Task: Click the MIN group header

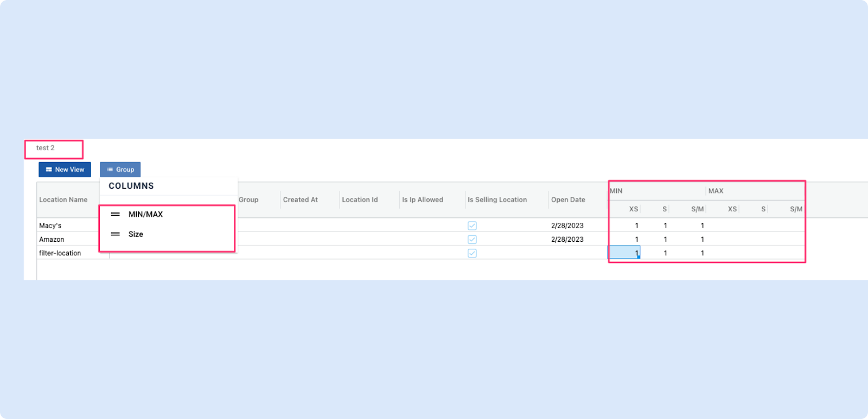Action: click(616, 191)
